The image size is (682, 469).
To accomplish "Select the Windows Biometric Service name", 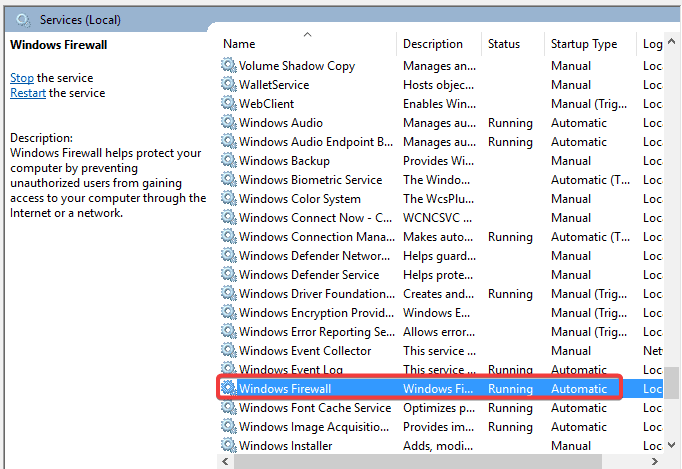I will 311,180.
